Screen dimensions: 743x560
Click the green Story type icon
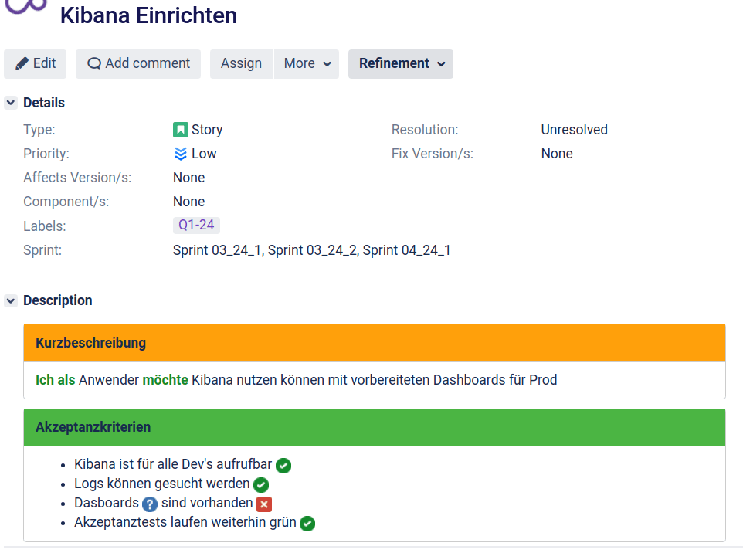tap(181, 130)
